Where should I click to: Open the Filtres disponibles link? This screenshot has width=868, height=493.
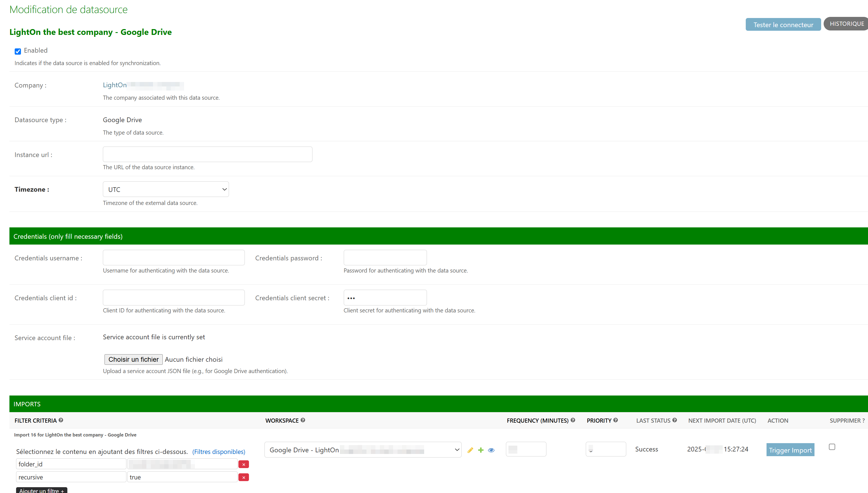pyautogui.click(x=219, y=452)
